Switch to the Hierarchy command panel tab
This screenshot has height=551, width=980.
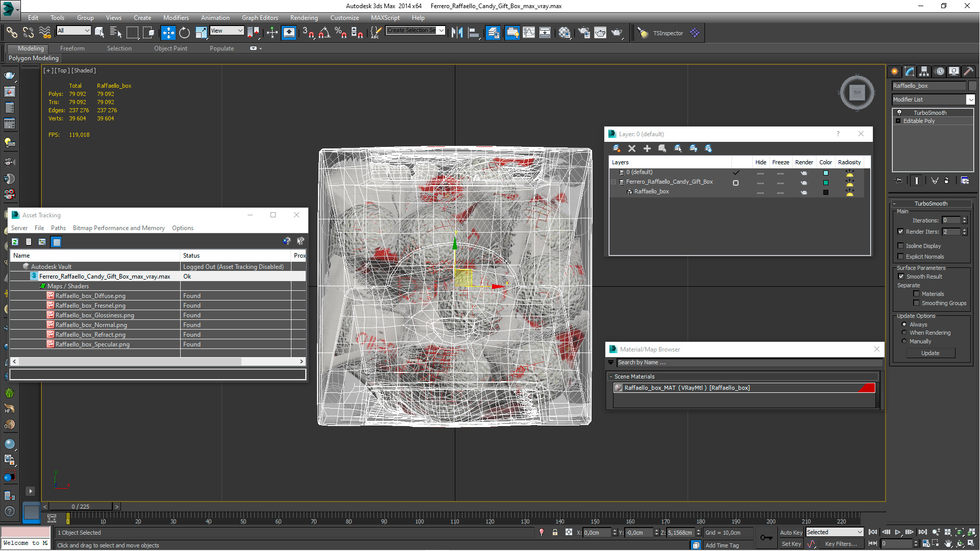(x=924, y=71)
